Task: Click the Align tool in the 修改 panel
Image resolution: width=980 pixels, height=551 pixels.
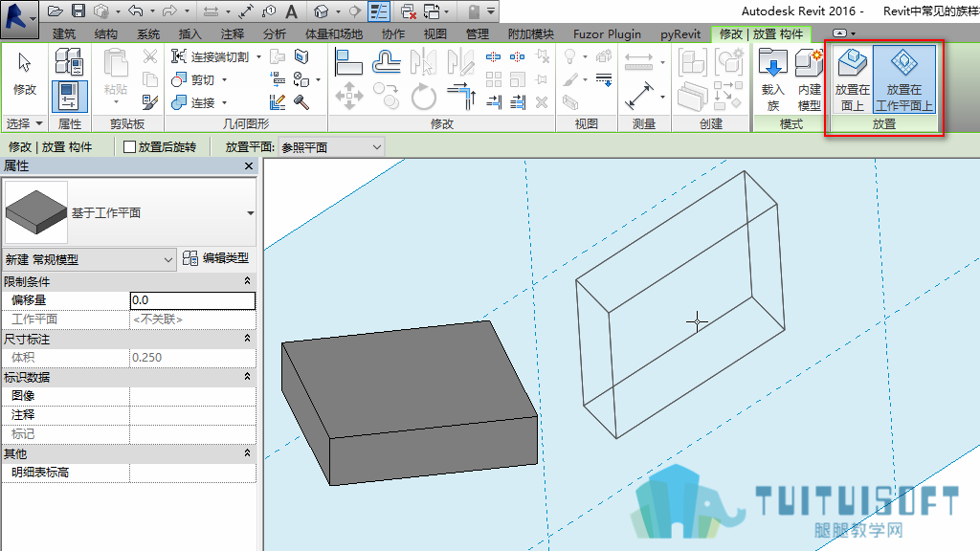Action: pos(348,62)
